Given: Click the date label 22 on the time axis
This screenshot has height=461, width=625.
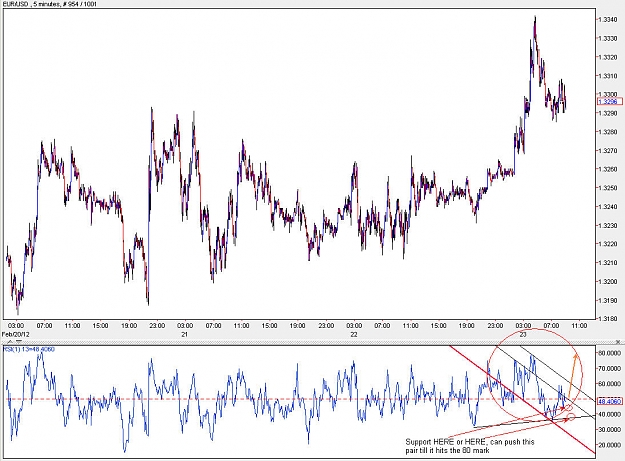Looking at the screenshot, I should pos(354,334).
